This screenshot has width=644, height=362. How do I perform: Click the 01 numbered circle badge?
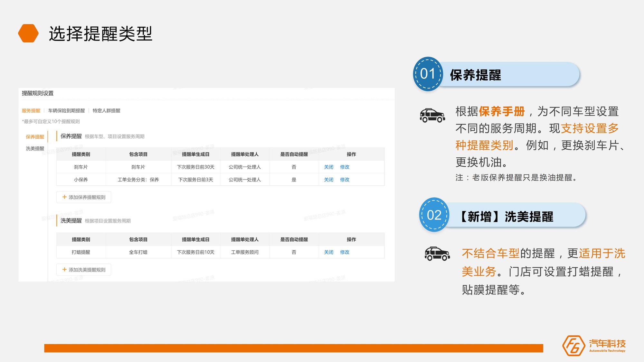click(x=428, y=74)
